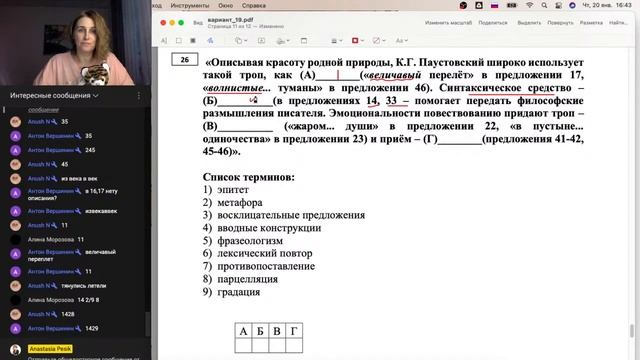Click the date and time in menu bar
The height and width of the screenshot is (360, 640).
607,5
